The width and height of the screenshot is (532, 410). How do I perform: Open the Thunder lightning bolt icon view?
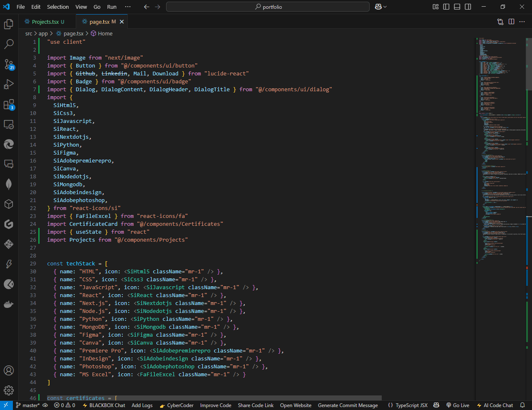(9, 264)
